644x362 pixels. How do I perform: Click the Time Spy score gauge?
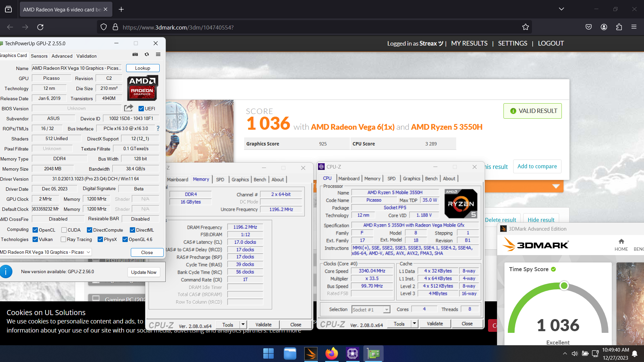pyautogui.click(x=558, y=307)
